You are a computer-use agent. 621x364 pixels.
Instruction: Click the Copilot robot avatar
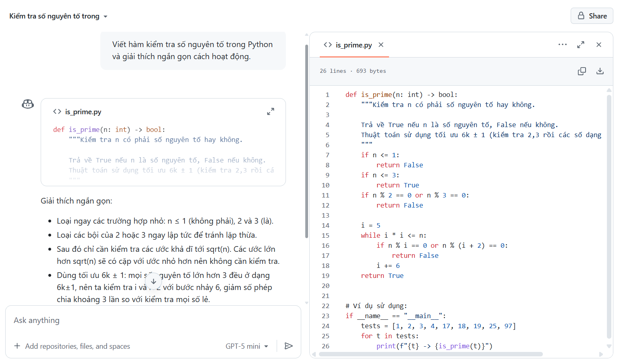tap(27, 104)
